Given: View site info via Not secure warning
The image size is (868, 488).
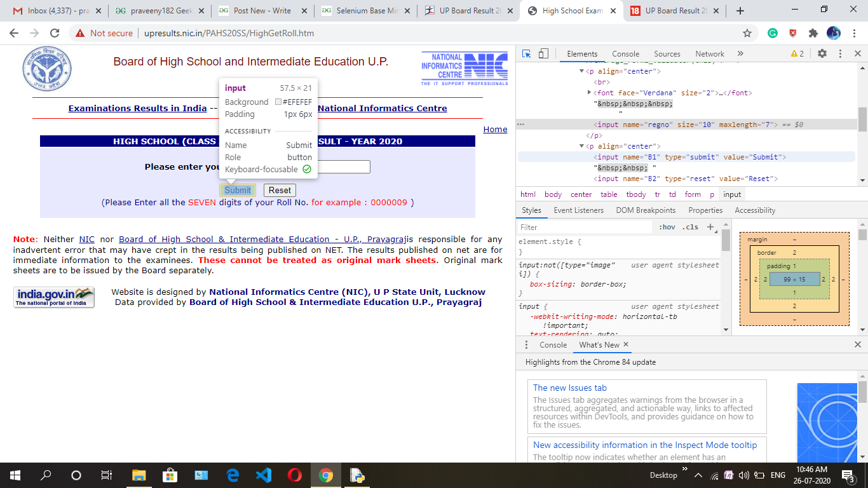Looking at the screenshot, I should point(104,33).
